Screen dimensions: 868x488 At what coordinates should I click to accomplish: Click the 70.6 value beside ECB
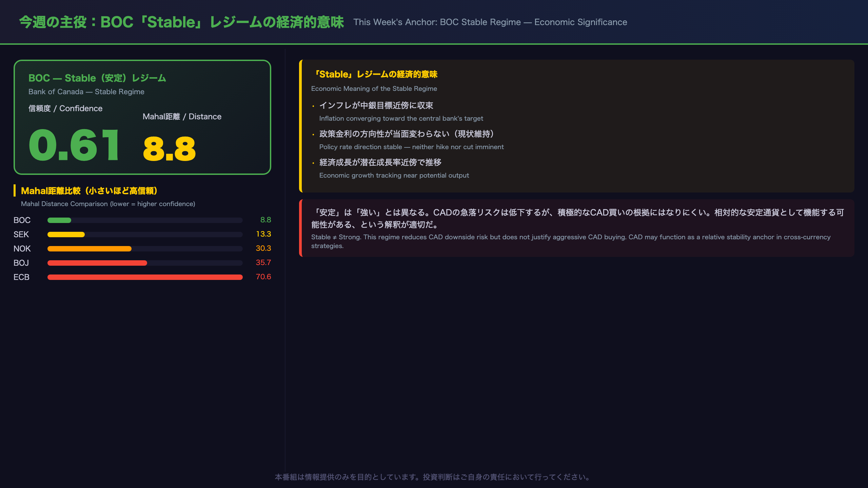click(263, 277)
